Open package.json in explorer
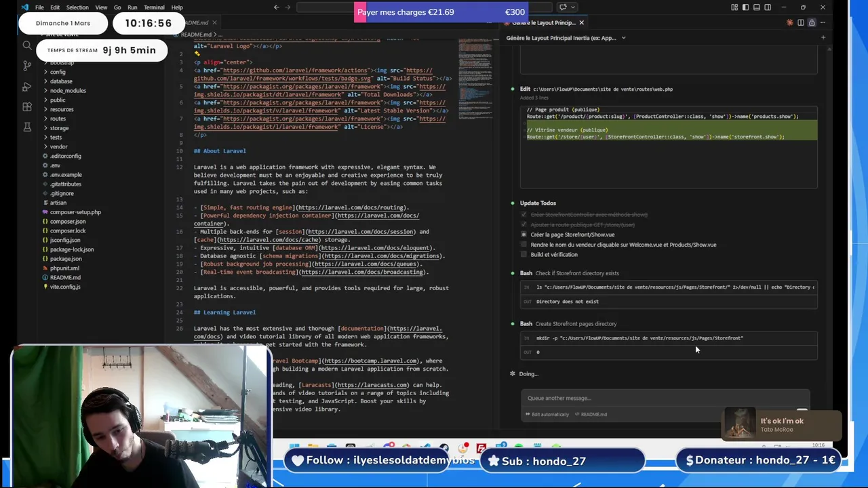 point(66,259)
